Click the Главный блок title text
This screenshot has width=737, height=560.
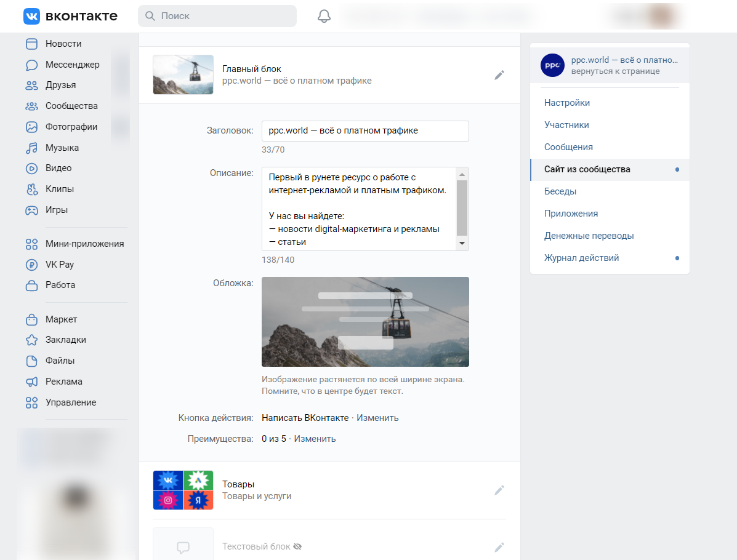click(x=251, y=68)
